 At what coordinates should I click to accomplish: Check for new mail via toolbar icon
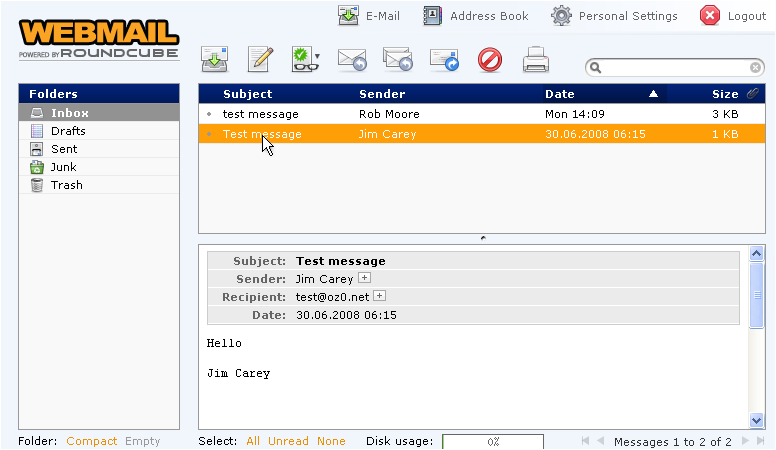(x=215, y=60)
